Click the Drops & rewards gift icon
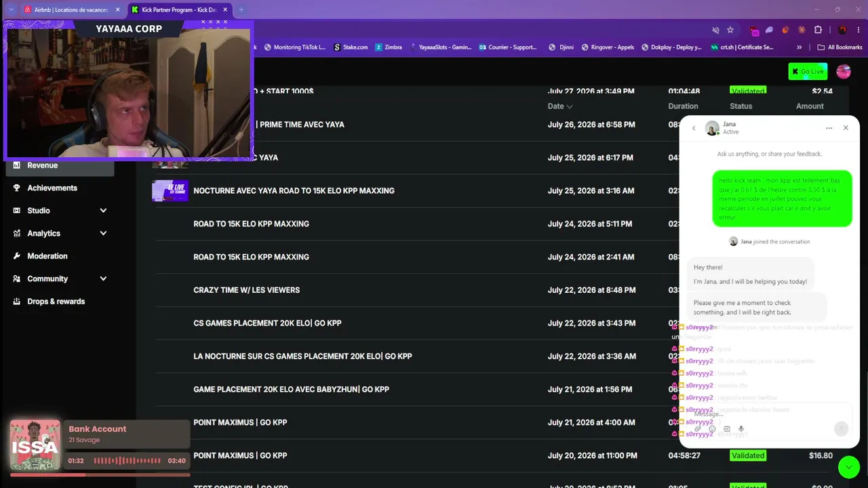 point(17,302)
